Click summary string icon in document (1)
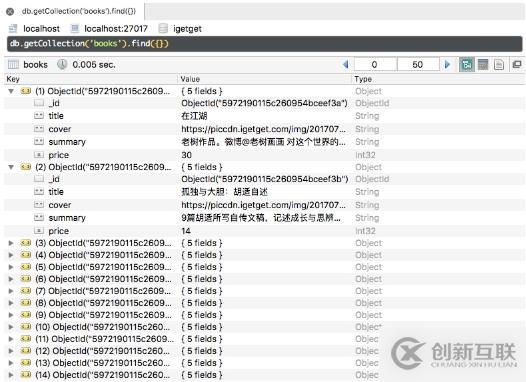This screenshot has height=382, width=526. 39,142
